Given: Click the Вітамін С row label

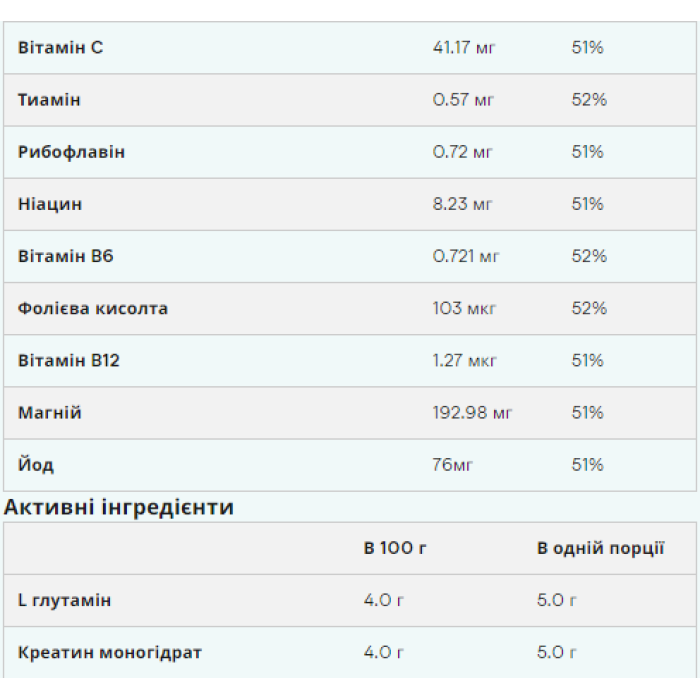Looking at the screenshot, I should coord(60,48).
